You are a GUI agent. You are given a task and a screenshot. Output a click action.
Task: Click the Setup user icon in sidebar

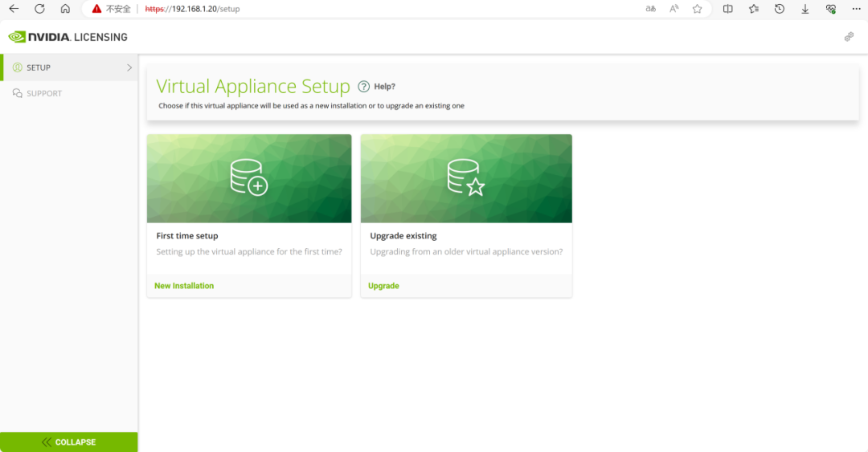(17, 67)
